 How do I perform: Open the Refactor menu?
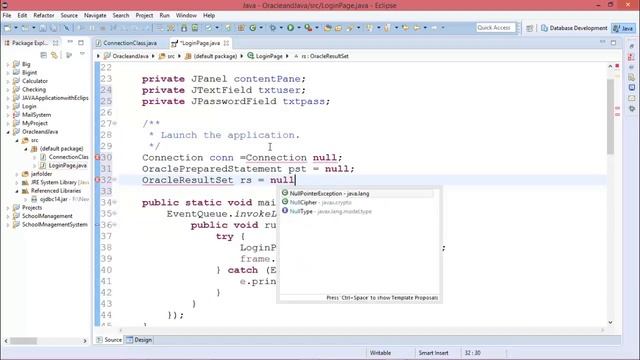(44, 16)
